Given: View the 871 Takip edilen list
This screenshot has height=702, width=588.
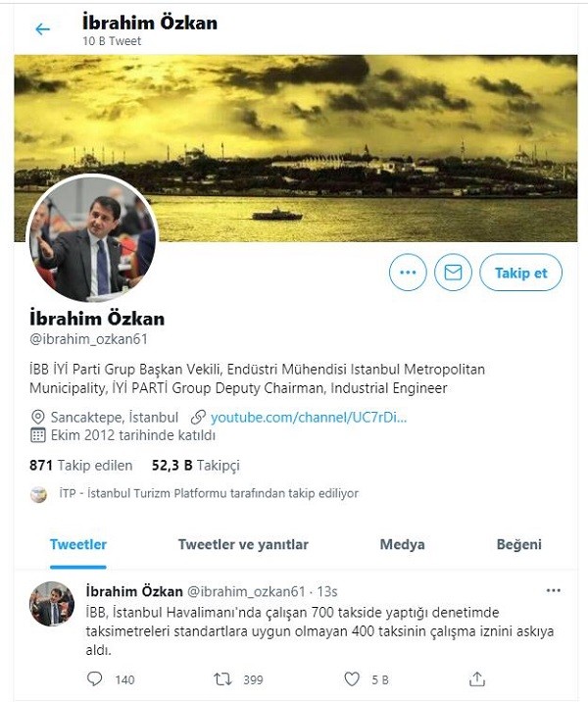Looking at the screenshot, I should [x=81, y=465].
